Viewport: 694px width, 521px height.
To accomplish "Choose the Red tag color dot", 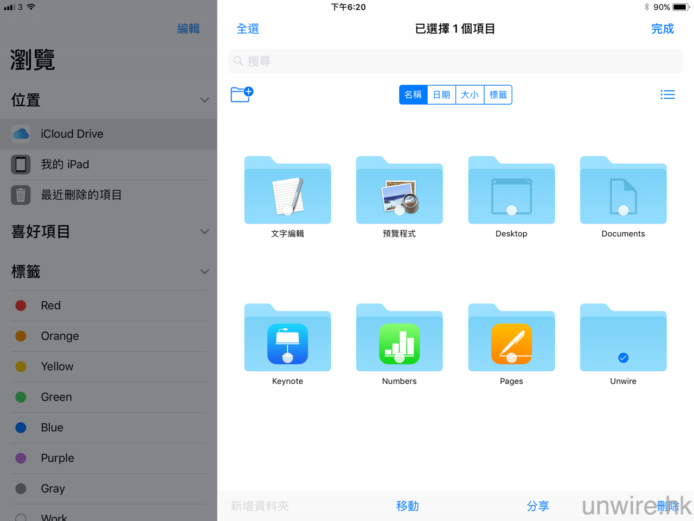I will [21, 306].
